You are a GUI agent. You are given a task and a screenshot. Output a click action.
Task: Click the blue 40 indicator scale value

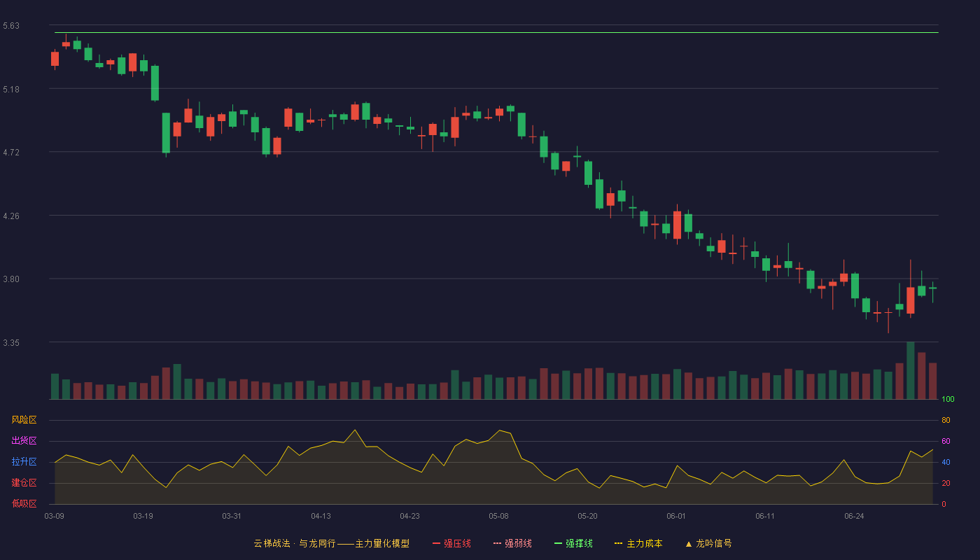pyautogui.click(x=946, y=462)
